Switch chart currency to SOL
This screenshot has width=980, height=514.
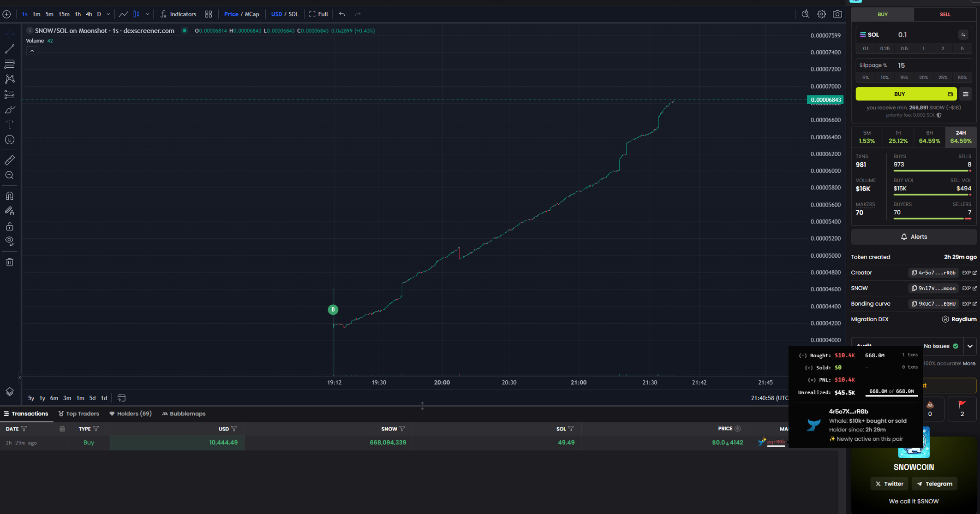tap(293, 14)
